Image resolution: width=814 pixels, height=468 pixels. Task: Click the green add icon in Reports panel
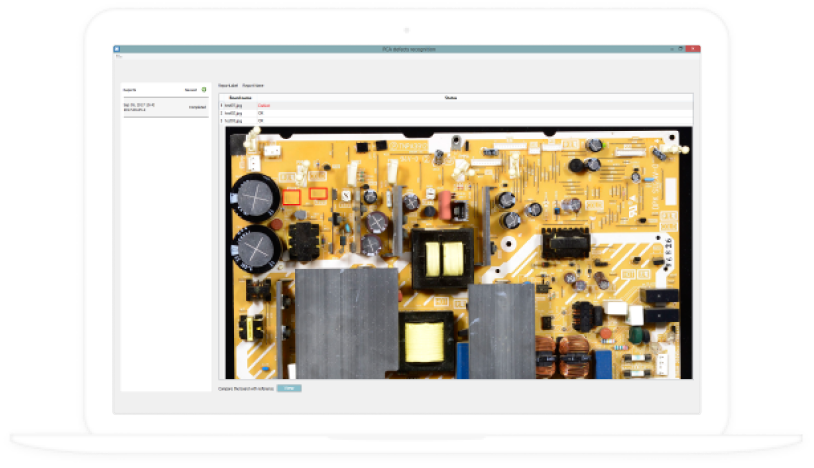pyautogui.click(x=205, y=90)
